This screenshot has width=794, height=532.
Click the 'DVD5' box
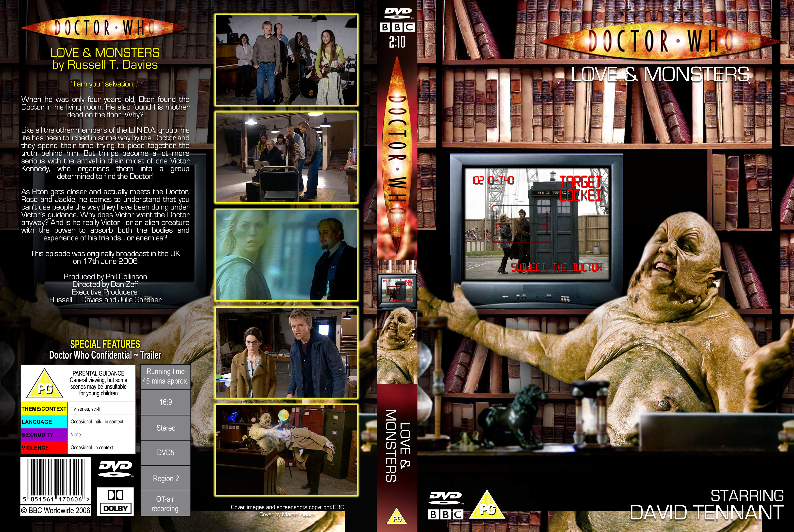pos(165,453)
